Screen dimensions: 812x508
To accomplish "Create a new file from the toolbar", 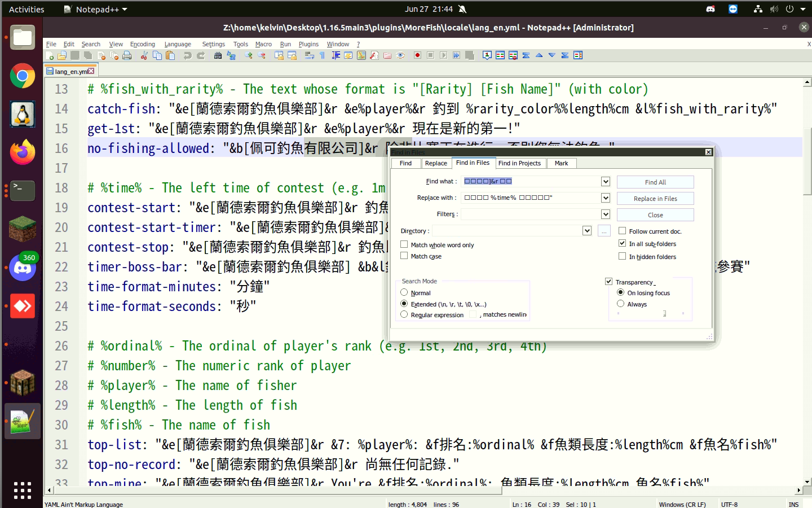I will pyautogui.click(x=50, y=55).
